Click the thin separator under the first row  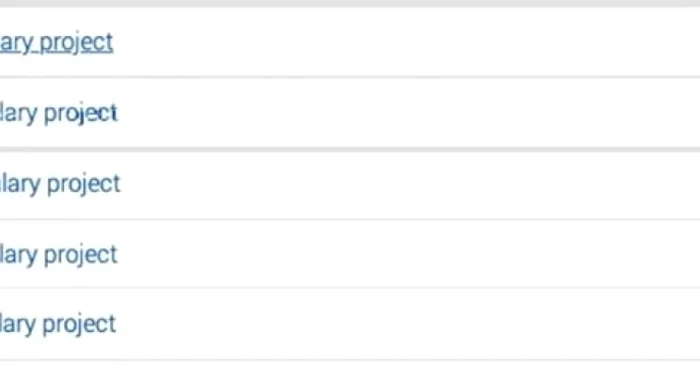coord(350,77)
